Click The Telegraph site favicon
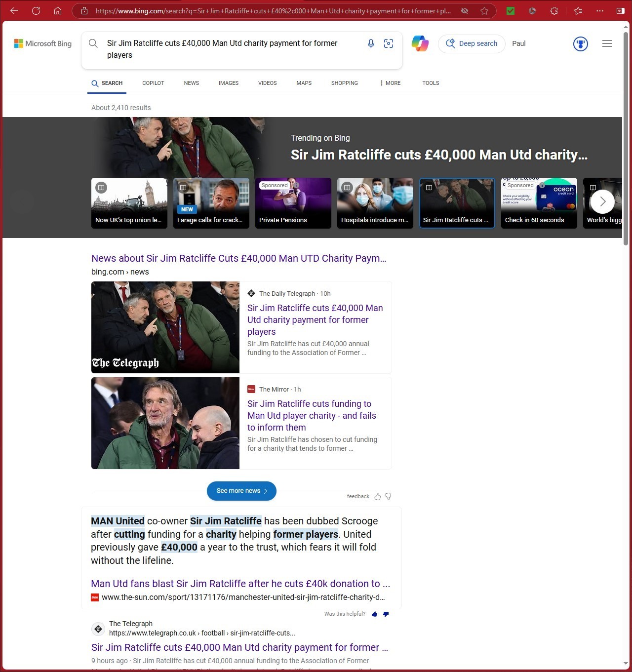Viewport: 632px width, 672px height. [x=98, y=629]
